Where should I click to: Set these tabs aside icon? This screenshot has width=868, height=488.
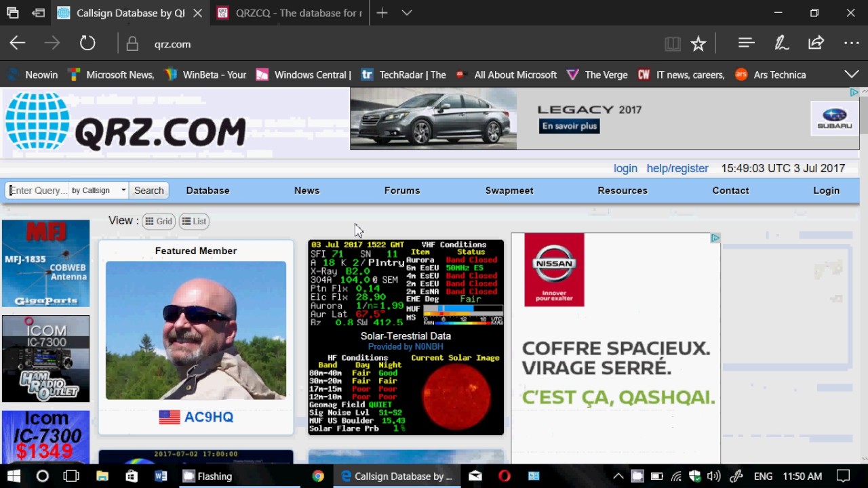point(39,13)
